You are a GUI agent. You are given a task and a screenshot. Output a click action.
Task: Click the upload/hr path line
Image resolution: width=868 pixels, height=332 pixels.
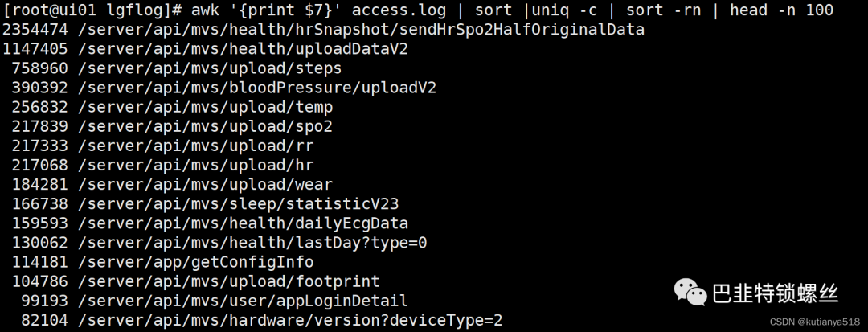coord(162,166)
